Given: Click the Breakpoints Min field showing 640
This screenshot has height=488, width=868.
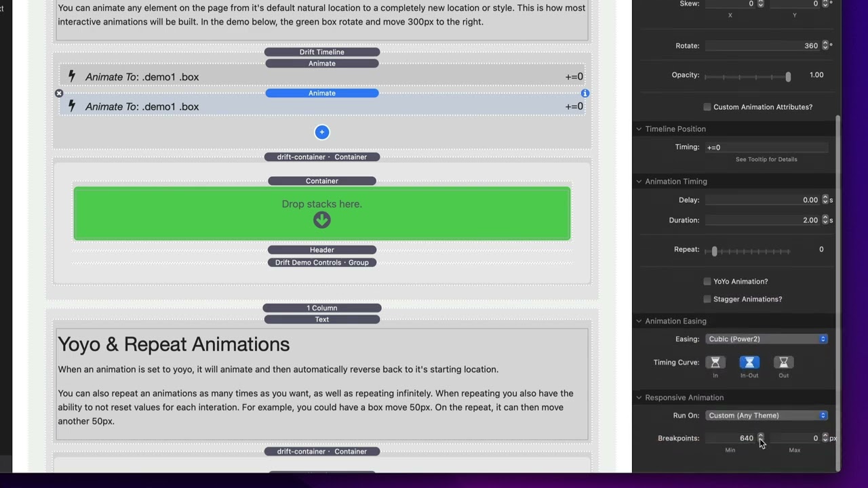Looking at the screenshot, I should pos(730,438).
